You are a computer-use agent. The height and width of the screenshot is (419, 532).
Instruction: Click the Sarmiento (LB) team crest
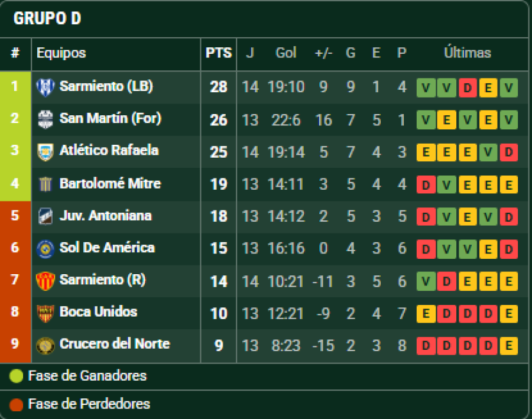pos(45,87)
